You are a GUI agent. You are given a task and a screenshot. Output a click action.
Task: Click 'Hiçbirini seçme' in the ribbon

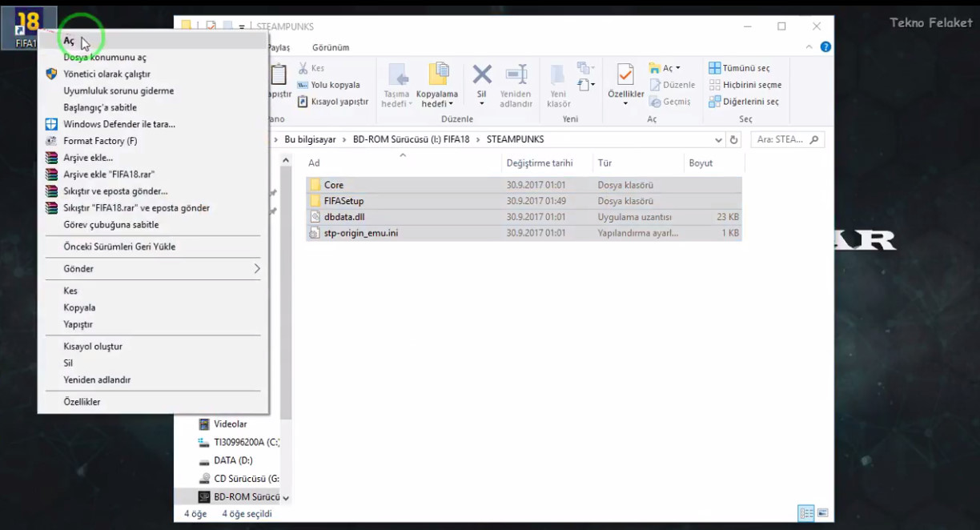click(745, 85)
